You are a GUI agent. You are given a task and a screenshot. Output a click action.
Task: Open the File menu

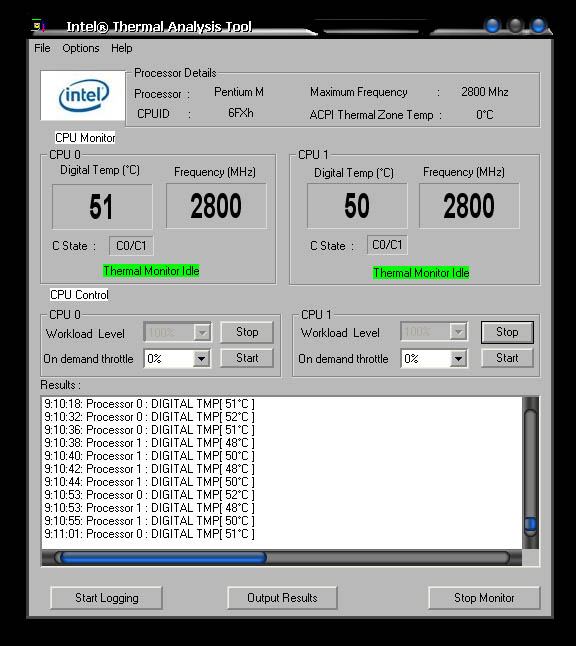pyautogui.click(x=42, y=48)
